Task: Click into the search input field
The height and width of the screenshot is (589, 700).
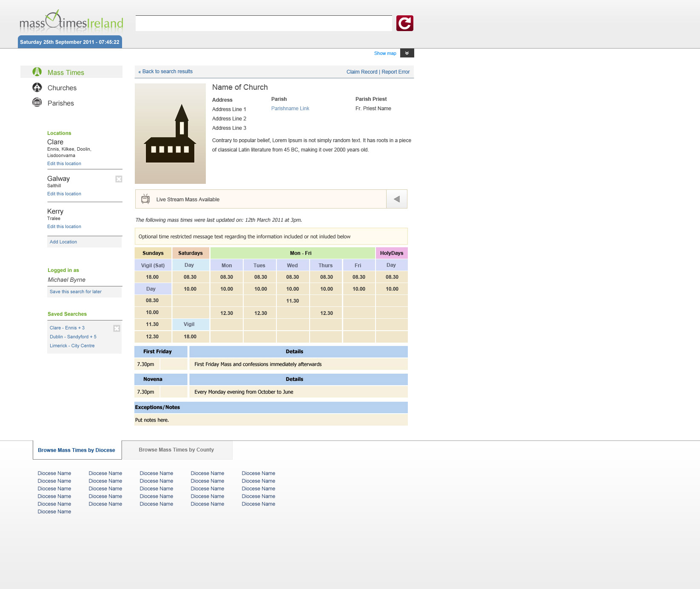Action: pos(264,23)
